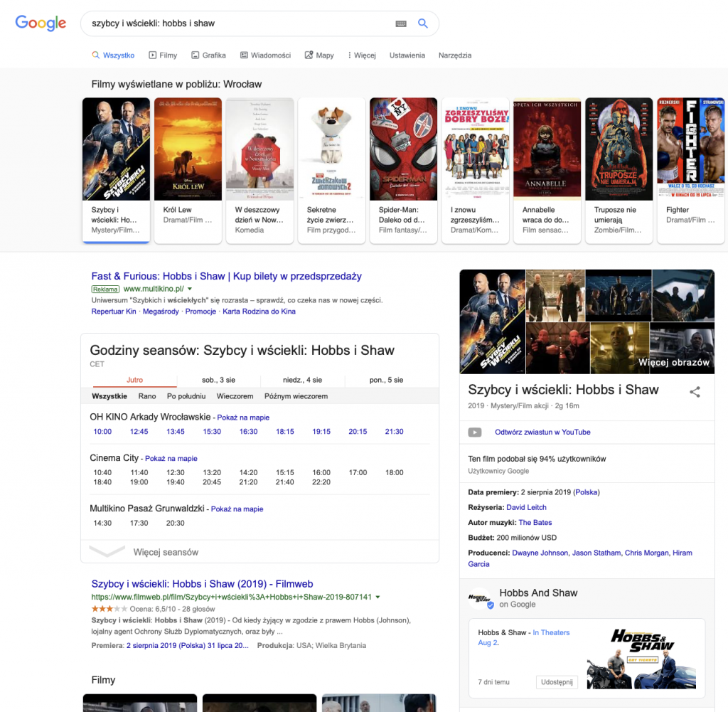Expand the Więcej menu

tap(362, 55)
